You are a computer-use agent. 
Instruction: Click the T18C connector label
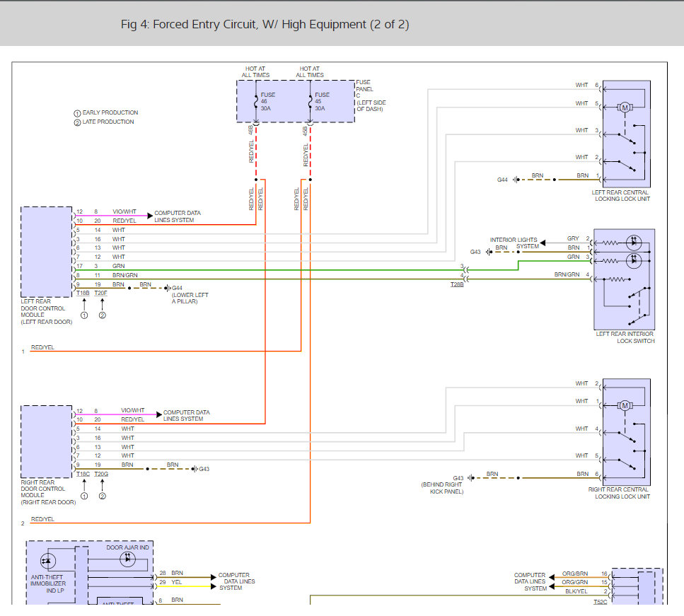tap(83, 475)
